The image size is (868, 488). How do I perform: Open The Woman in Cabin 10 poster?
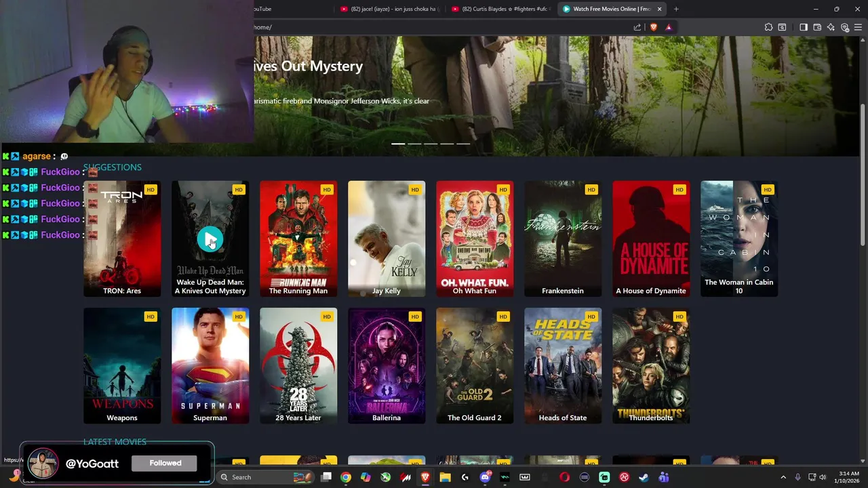pos(739,239)
